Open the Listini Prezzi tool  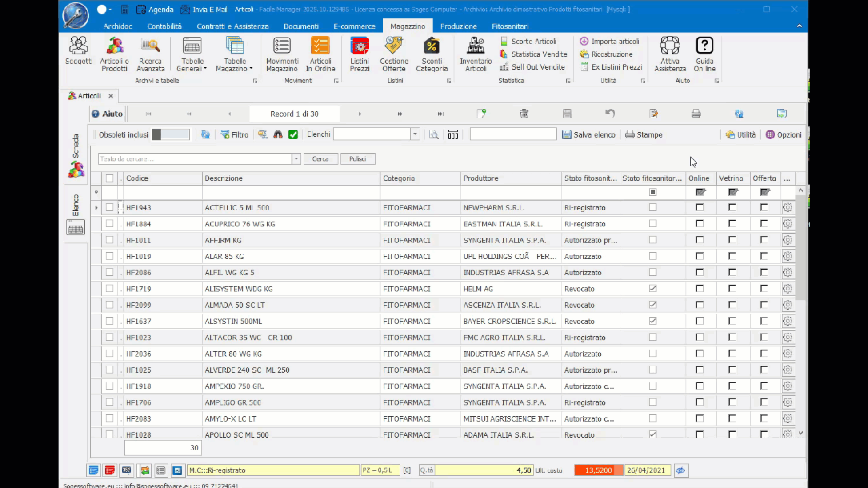click(x=359, y=53)
